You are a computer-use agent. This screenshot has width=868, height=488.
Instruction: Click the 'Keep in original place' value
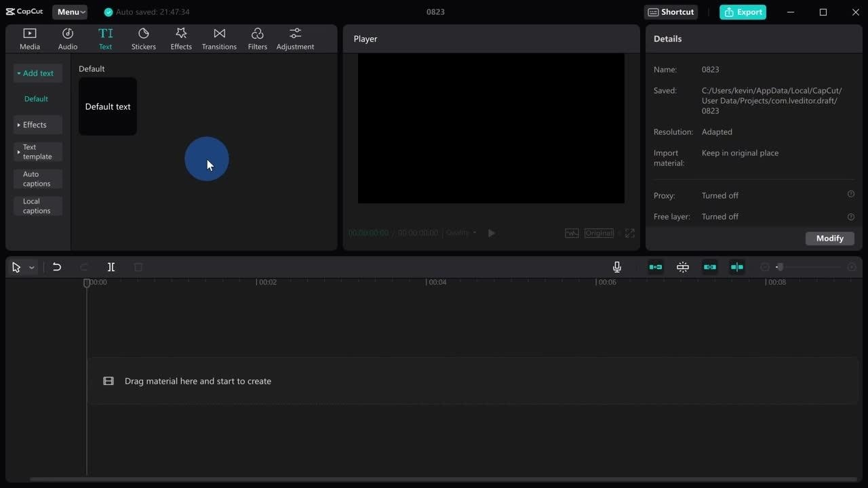740,153
